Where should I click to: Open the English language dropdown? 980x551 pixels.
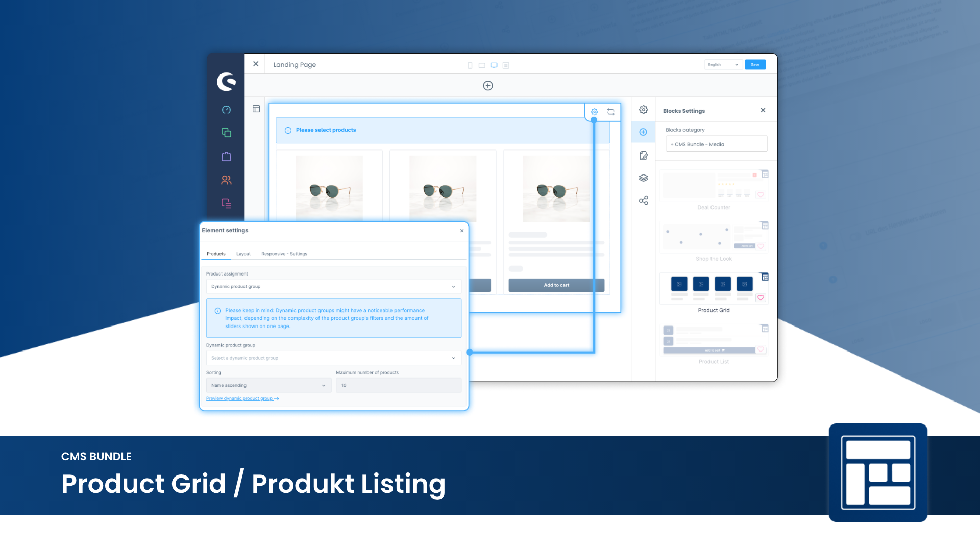723,65
